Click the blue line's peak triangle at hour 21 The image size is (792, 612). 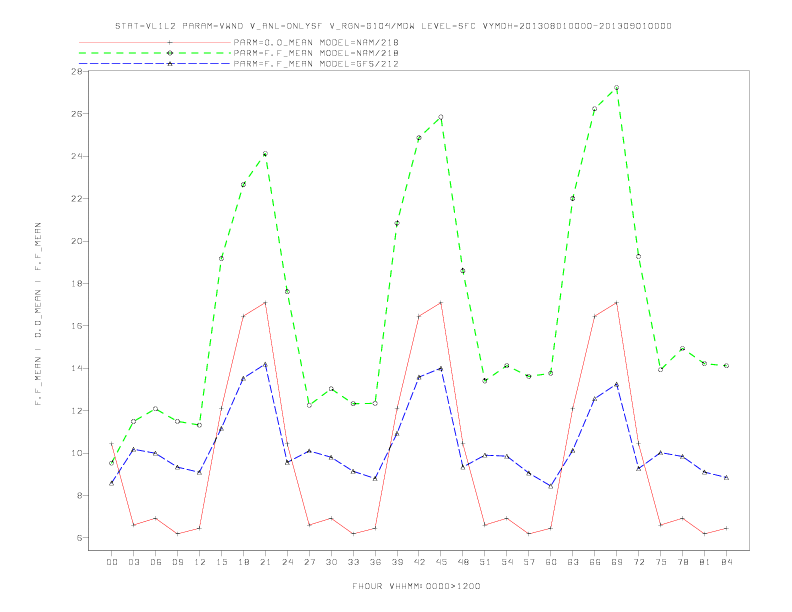265,364
